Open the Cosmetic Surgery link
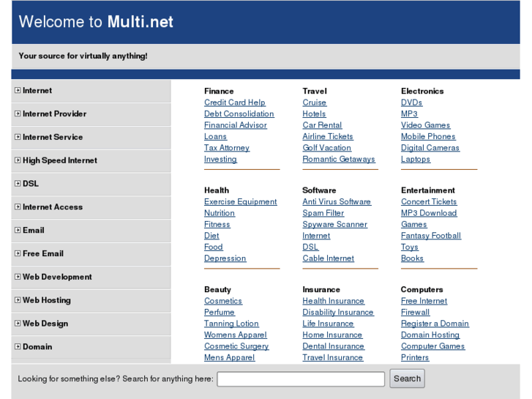This screenshot has height=399, width=532. pyautogui.click(x=236, y=346)
